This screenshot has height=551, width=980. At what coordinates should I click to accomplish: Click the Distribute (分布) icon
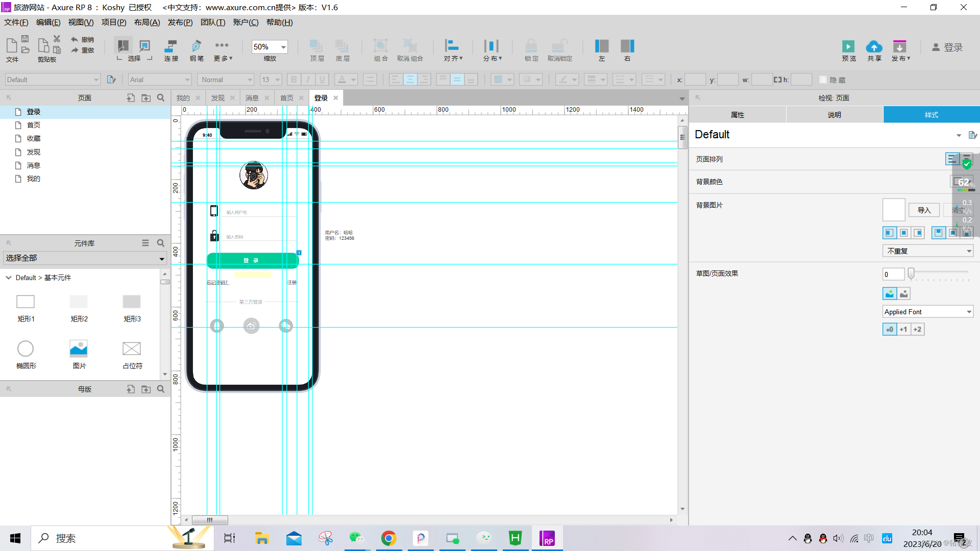491,46
